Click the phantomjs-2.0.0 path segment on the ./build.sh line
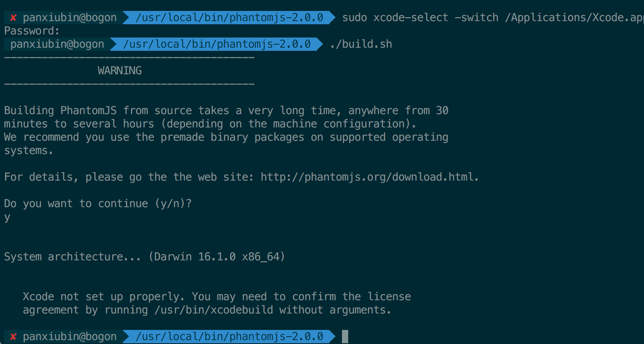This screenshot has width=644, height=344. [x=217, y=44]
